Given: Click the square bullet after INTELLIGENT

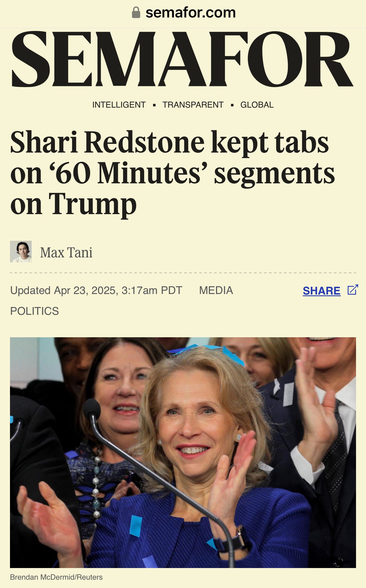Looking at the screenshot, I should tap(154, 105).
